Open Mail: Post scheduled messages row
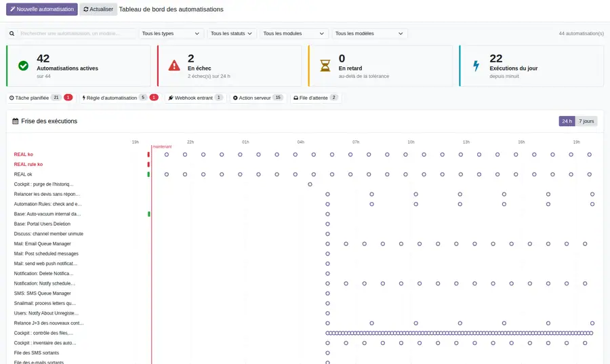This screenshot has width=610, height=364. pos(46,254)
